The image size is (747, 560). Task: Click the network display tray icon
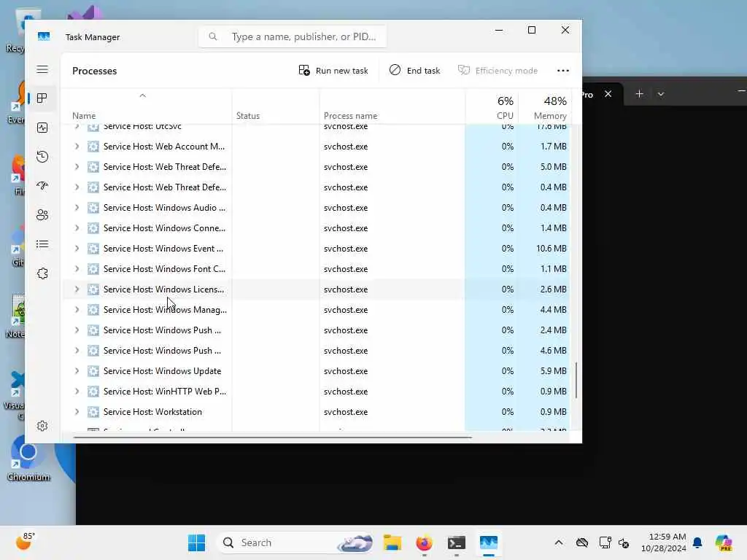pyautogui.click(x=605, y=542)
